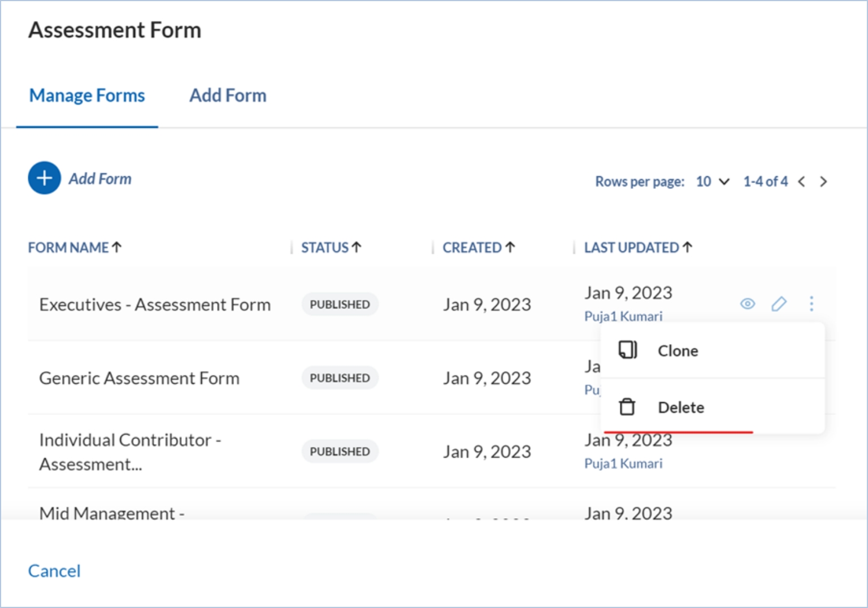Click the Cancel link

pos(54,571)
